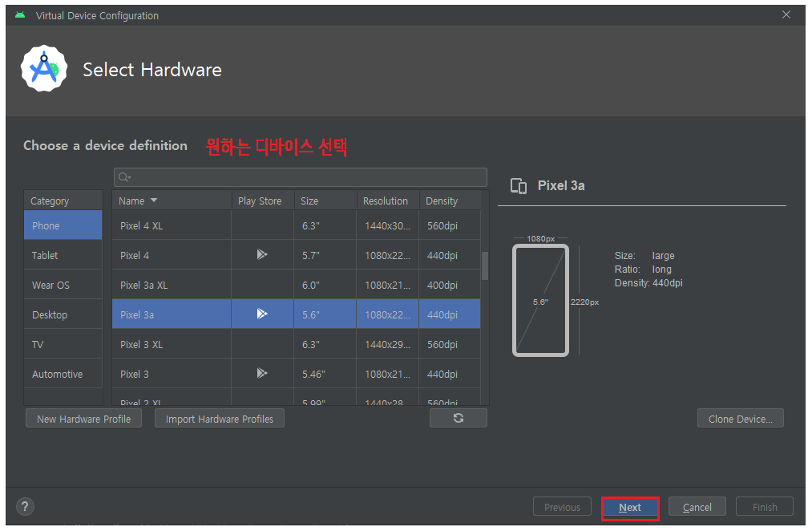The image size is (812, 531).
Task: Select the Pixel 3a device name
Action: click(137, 314)
